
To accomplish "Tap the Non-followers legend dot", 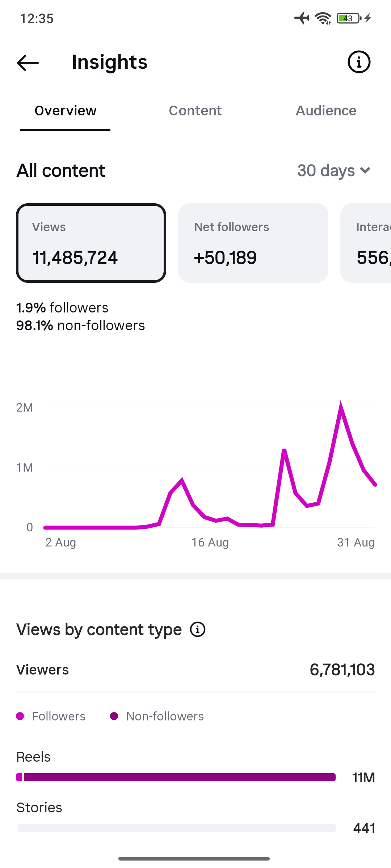I will [114, 716].
